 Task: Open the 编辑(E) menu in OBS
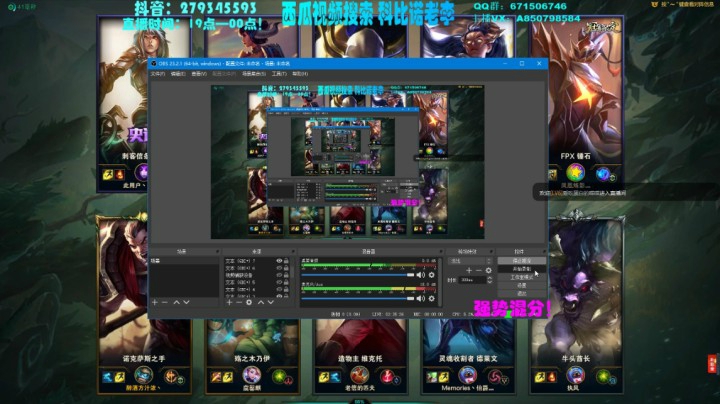(178, 74)
